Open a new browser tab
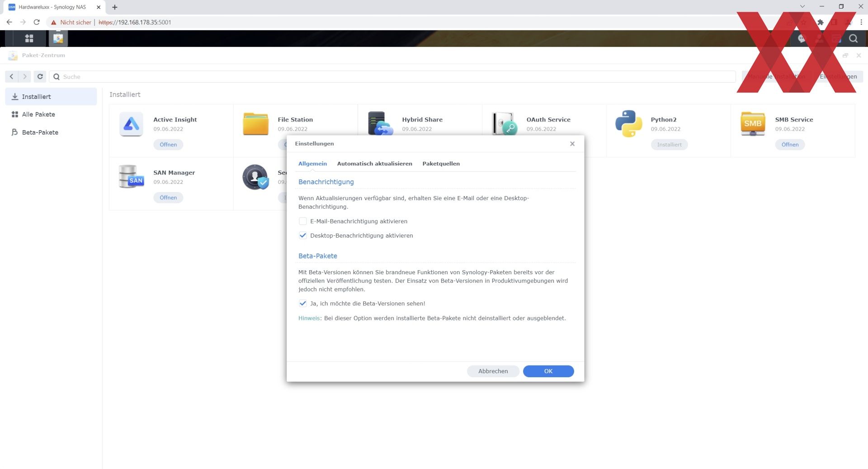Viewport: 868px width, 469px height. tap(115, 7)
